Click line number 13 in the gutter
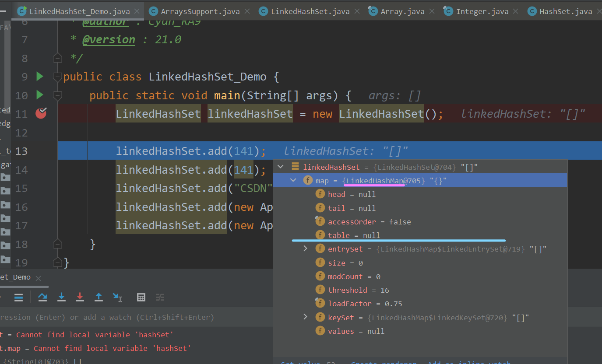The width and height of the screenshot is (602, 364). [x=21, y=151]
